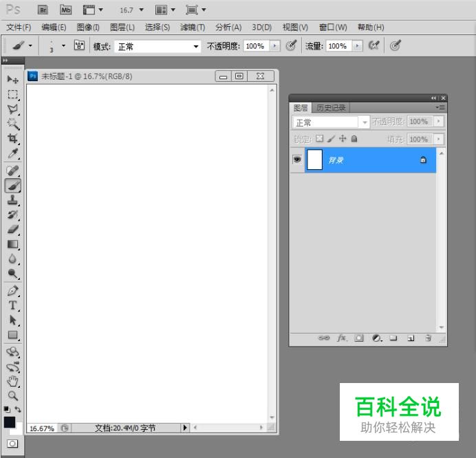The height and width of the screenshot is (458, 476).
Task: Toggle the airbrush mode button
Action: coord(376,46)
